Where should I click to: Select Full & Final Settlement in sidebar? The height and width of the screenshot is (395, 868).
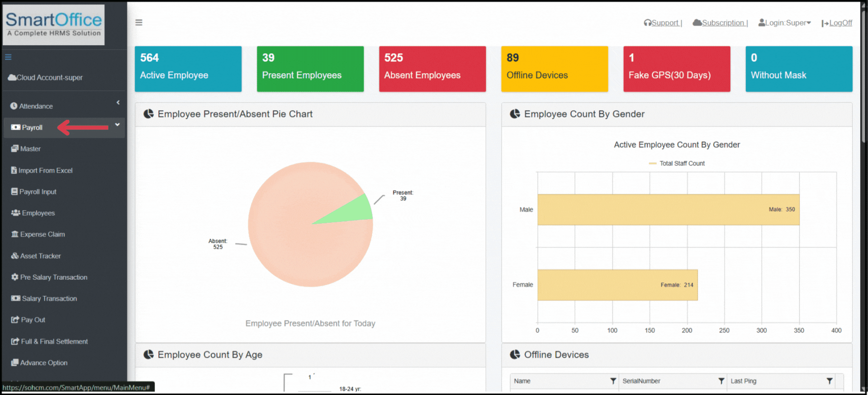[54, 342]
